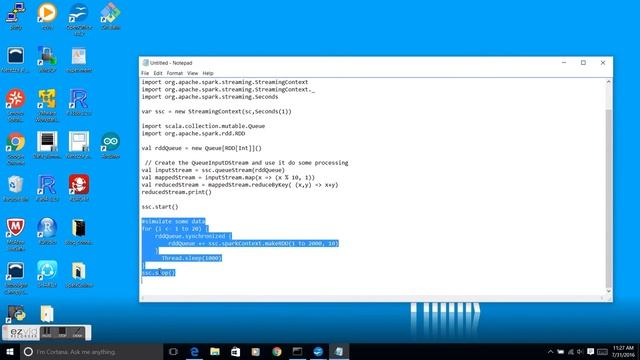
Task: Click the taskbar volume icon
Action: [580, 351]
